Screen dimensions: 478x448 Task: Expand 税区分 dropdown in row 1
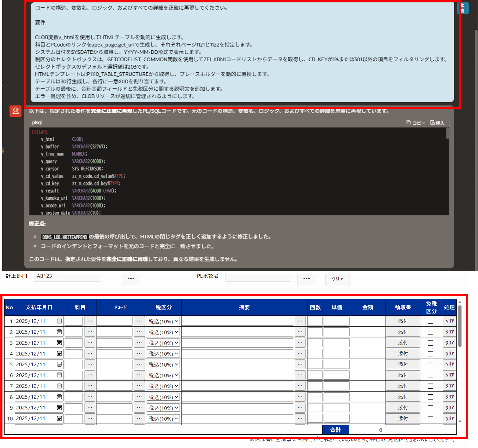point(163,321)
